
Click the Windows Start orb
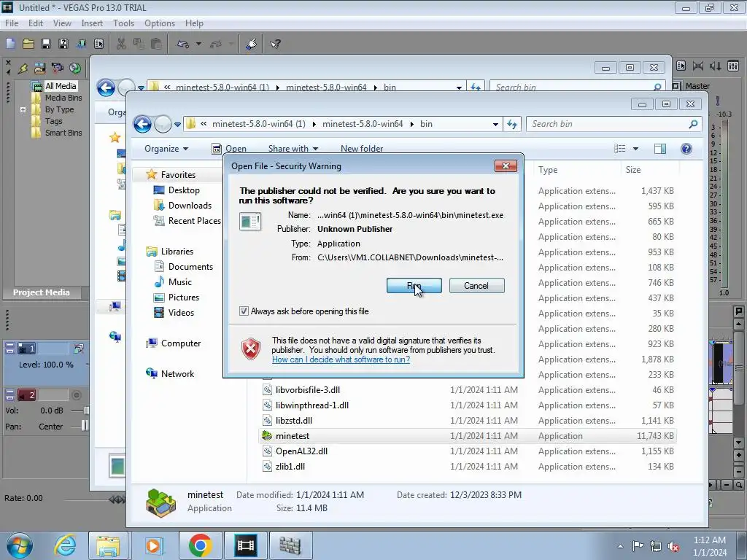[20, 545]
